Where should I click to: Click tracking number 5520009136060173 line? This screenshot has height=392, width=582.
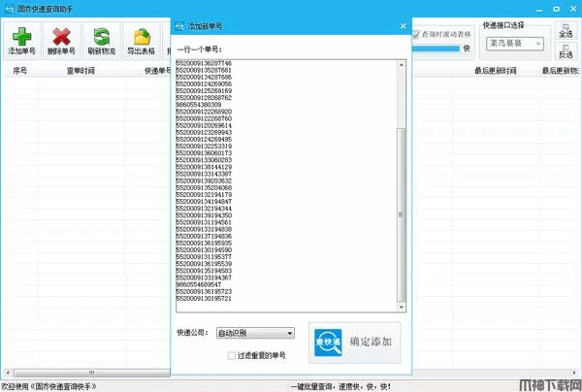pos(204,153)
